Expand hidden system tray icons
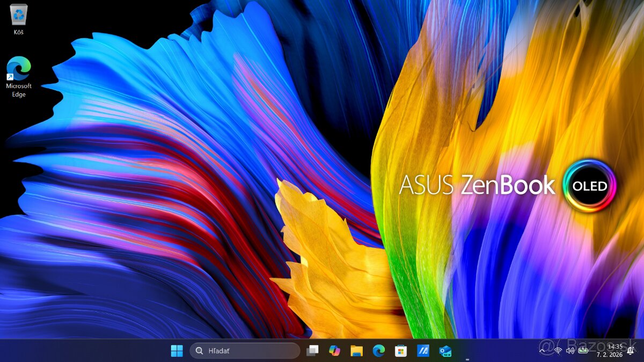The width and height of the screenshot is (644, 362). 543,351
